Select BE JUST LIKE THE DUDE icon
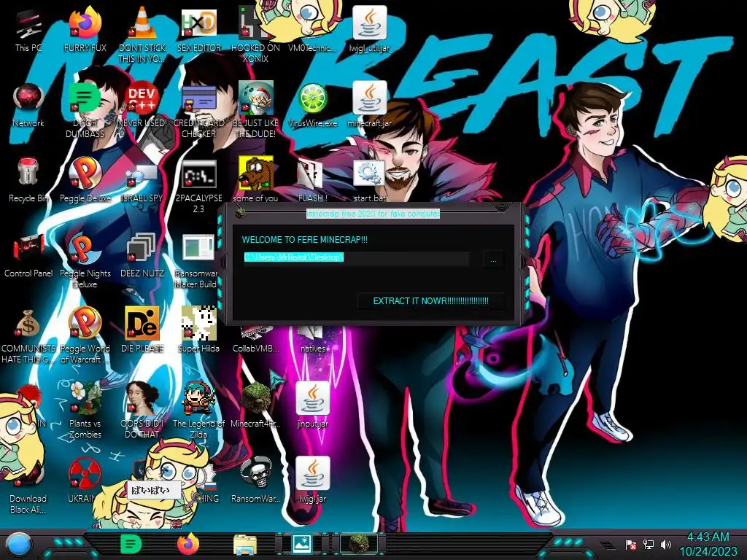Screen dimensions: 747x560 pyautogui.click(x=255, y=111)
